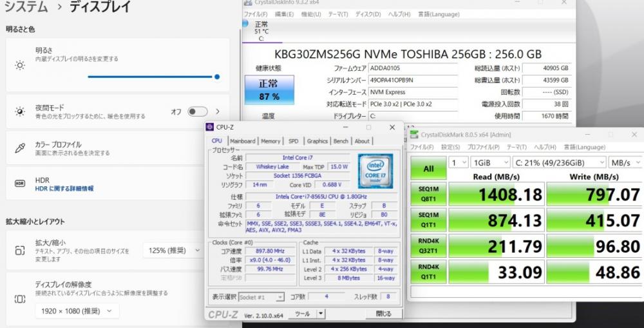Click the システム breadcrumb link
Viewport: 644px width, 328px height.
pos(26,6)
